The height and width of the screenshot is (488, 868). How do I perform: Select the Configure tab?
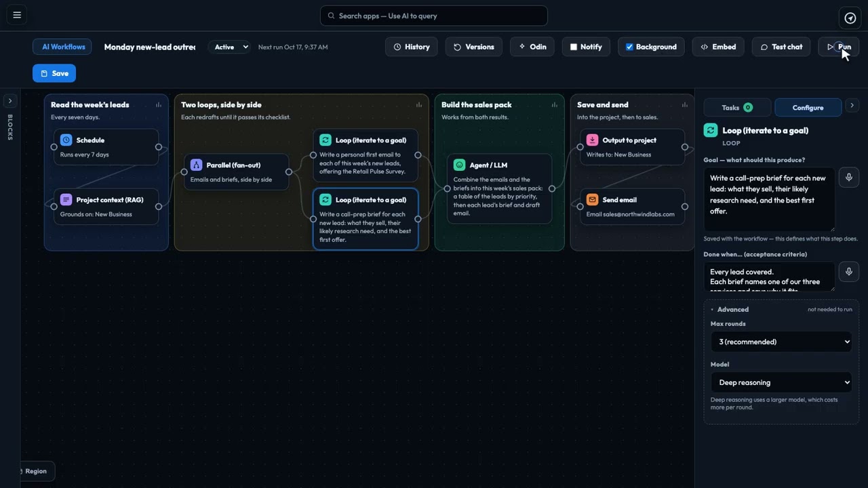808,107
